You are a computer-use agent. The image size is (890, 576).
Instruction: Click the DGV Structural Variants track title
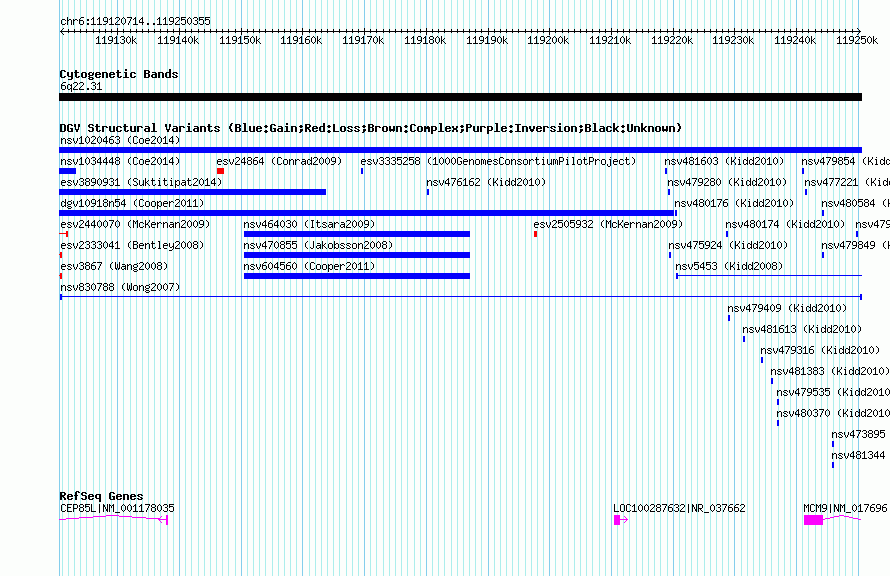pos(371,128)
